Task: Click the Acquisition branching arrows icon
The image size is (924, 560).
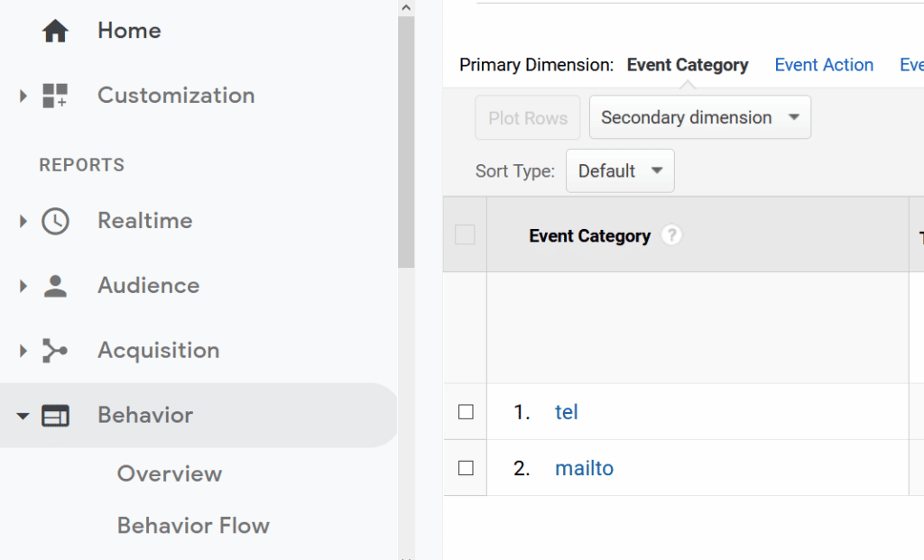Action: pos(55,351)
